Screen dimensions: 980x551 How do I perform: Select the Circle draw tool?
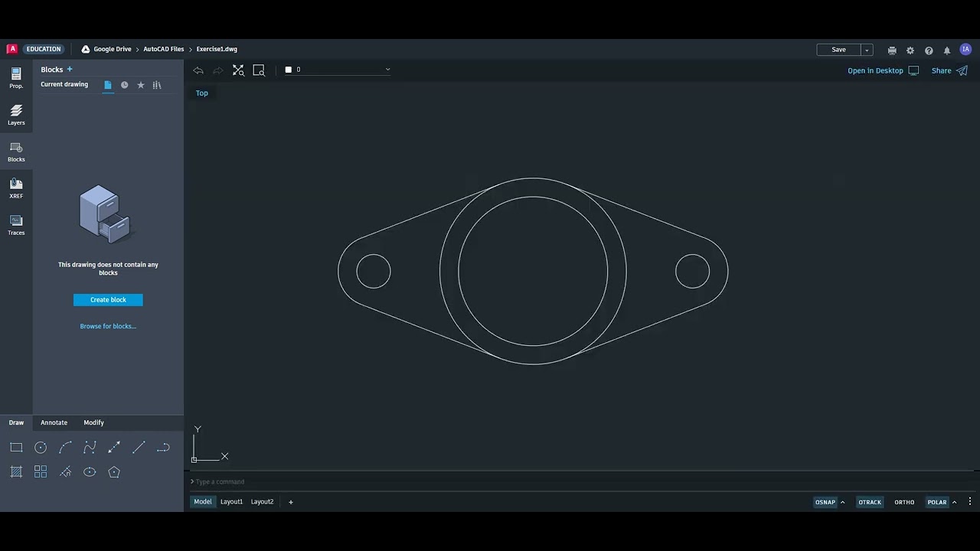point(41,448)
